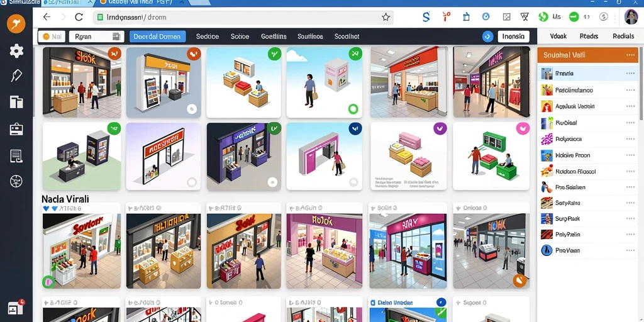Select green ring radio on man-and-kiosk card
The image size is (644, 322).
[x=353, y=109]
